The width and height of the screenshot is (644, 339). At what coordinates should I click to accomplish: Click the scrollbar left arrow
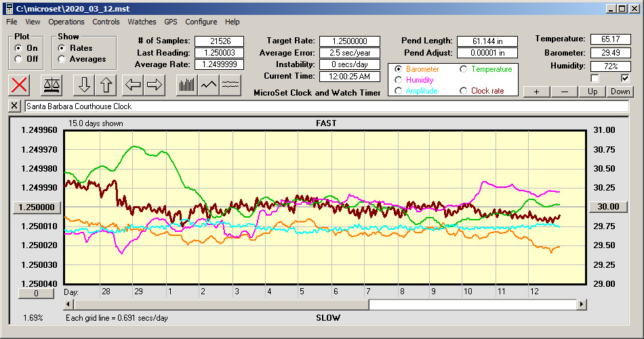(x=68, y=304)
